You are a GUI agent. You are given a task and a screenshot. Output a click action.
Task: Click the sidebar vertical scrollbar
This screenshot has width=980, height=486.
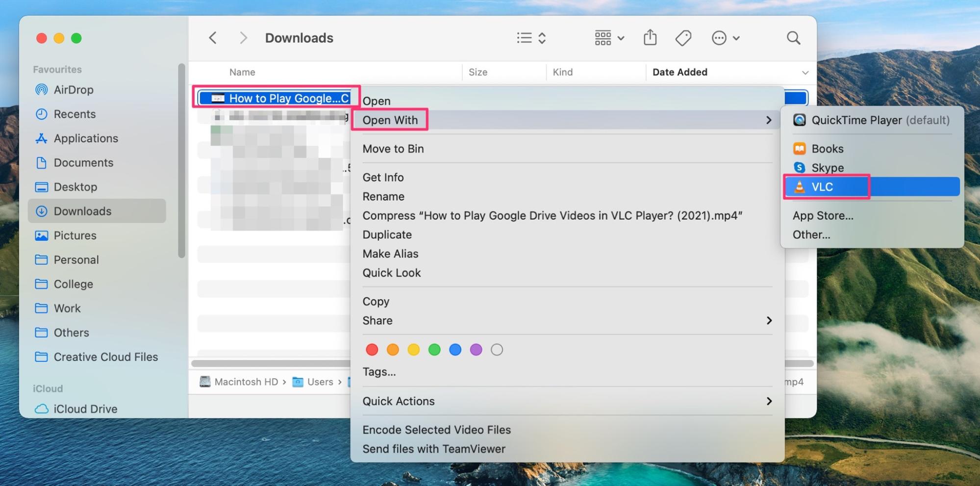tap(182, 161)
